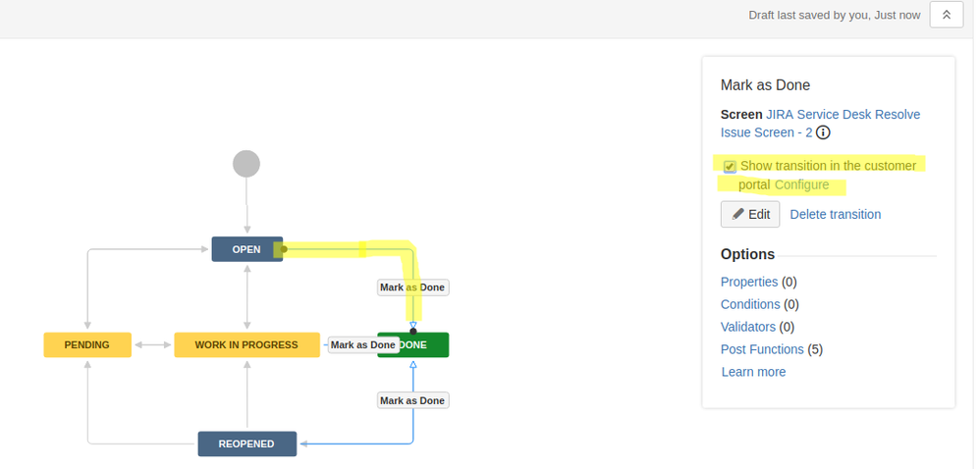Select Mark as Done label overlapping the DONE node
Image resolution: width=980 pixels, height=469 pixels.
(363, 344)
